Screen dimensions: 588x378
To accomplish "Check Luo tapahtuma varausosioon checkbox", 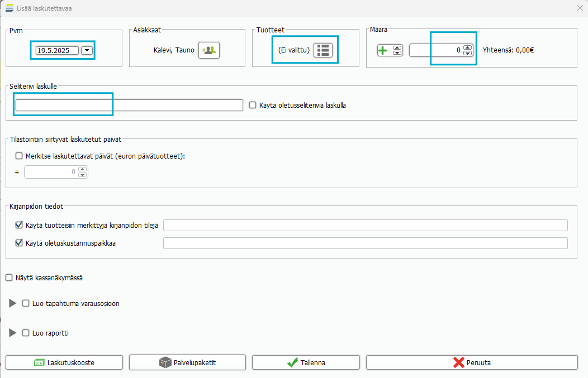I will pos(26,303).
